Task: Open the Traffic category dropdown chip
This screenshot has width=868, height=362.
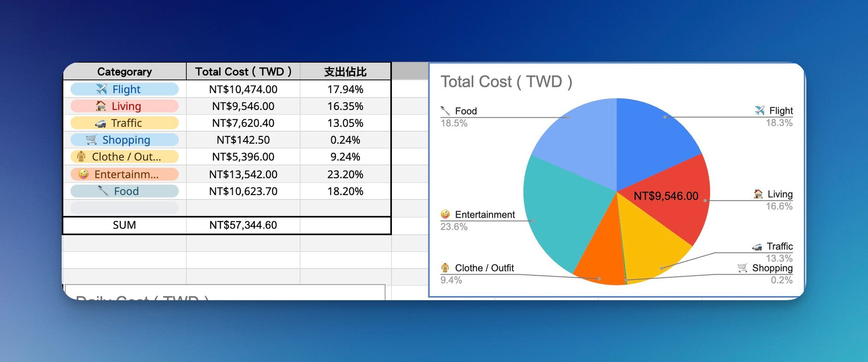Action: coord(125,123)
